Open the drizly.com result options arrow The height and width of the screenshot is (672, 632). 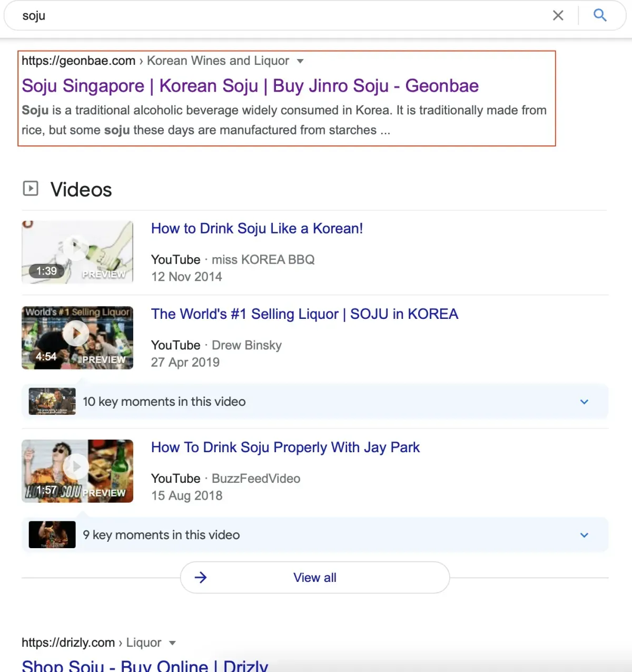pos(172,643)
